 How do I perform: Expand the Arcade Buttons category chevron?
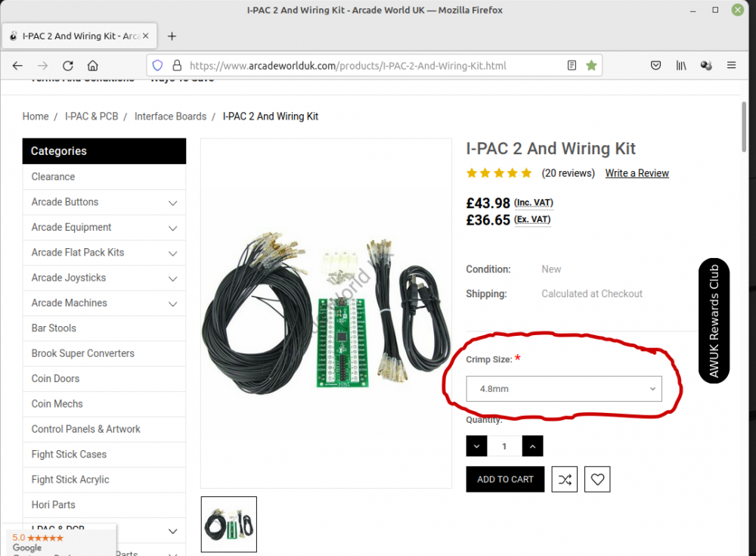[x=172, y=203]
